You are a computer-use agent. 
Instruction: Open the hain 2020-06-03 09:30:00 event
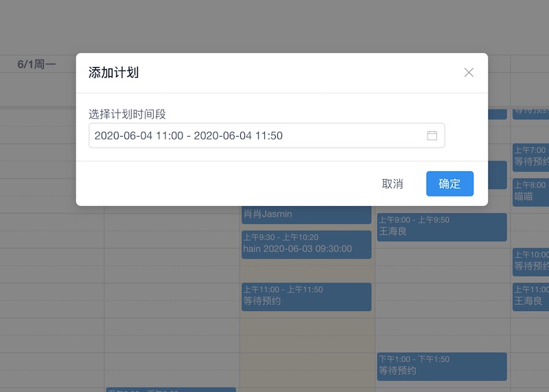[306, 244]
